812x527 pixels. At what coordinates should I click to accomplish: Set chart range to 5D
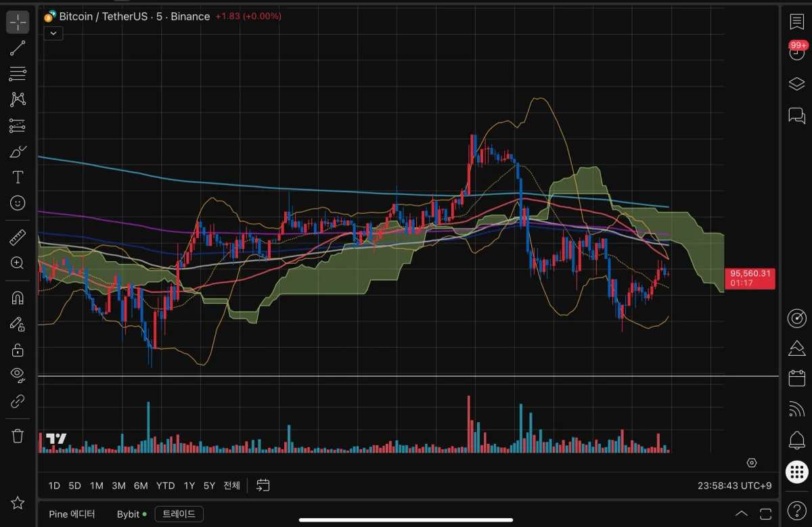point(75,486)
